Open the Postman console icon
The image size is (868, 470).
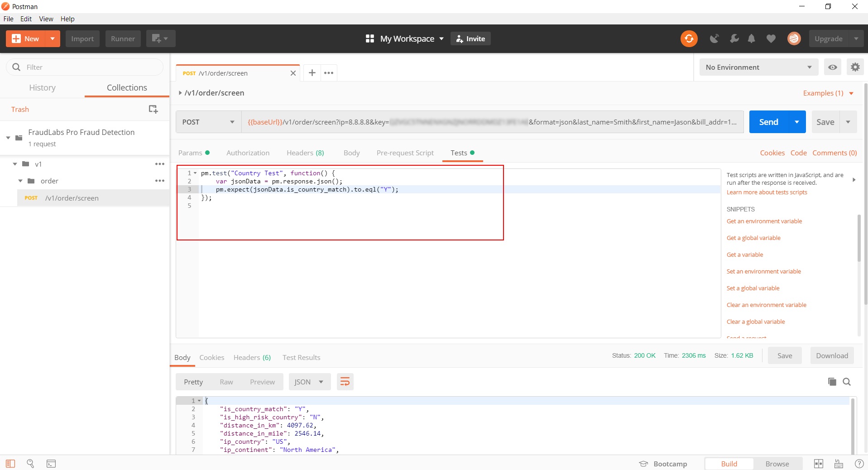[51, 463]
